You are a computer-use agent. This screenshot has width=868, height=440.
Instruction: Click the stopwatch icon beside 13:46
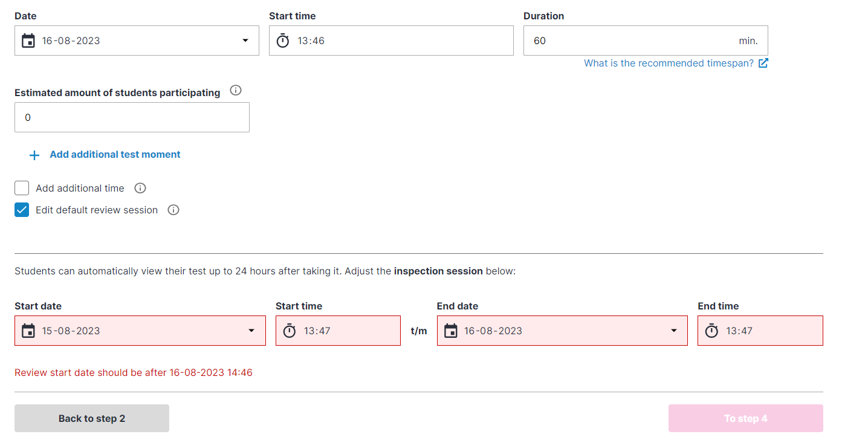click(282, 40)
